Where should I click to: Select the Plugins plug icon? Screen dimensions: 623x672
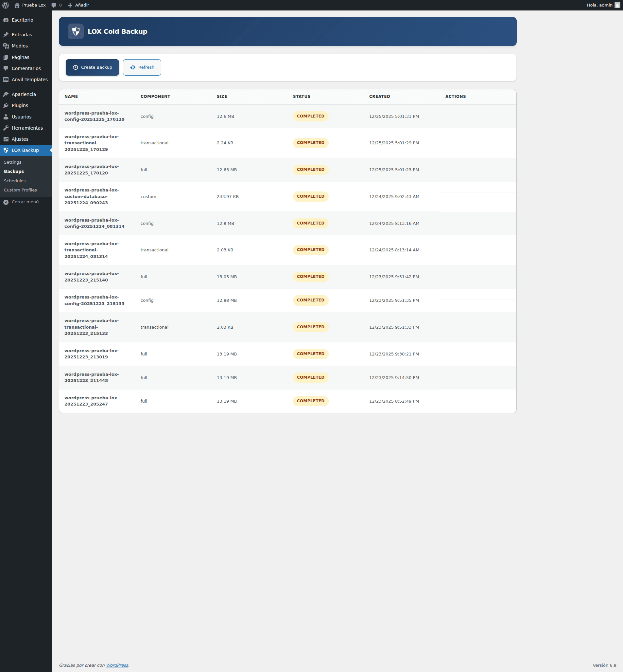point(6,105)
